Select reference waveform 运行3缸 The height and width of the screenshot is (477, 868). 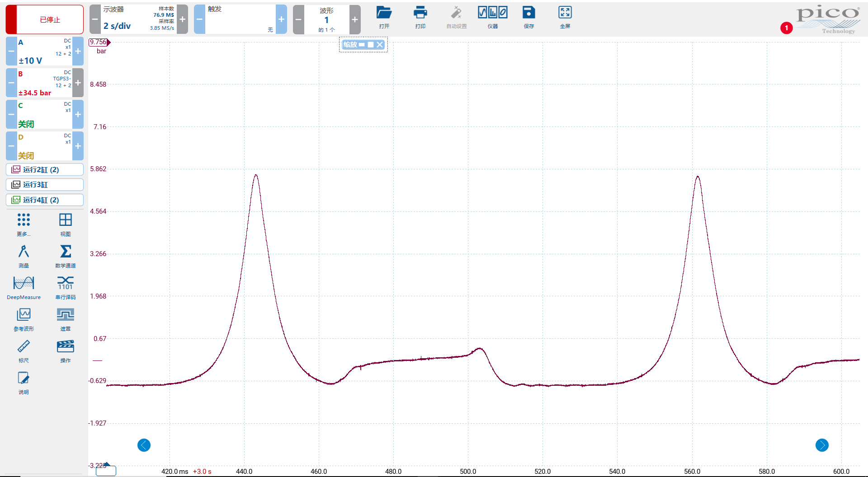(45, 184)
